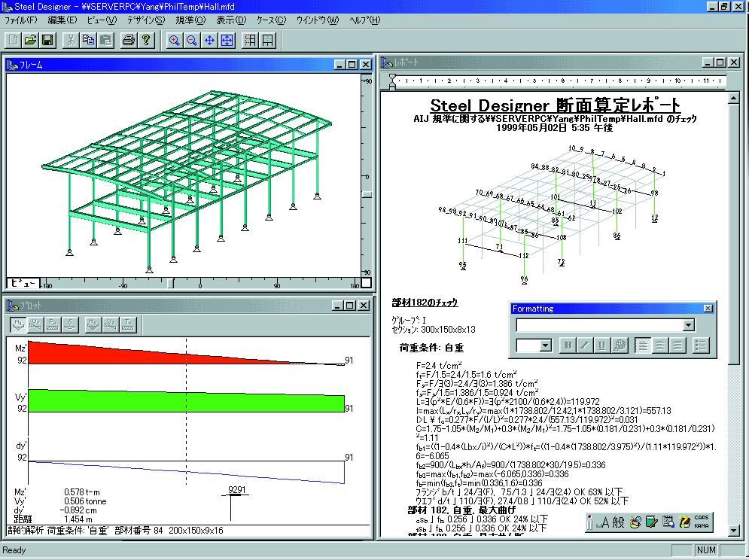
Task: Open the 規準(O) menu
Action: (190, 20)
